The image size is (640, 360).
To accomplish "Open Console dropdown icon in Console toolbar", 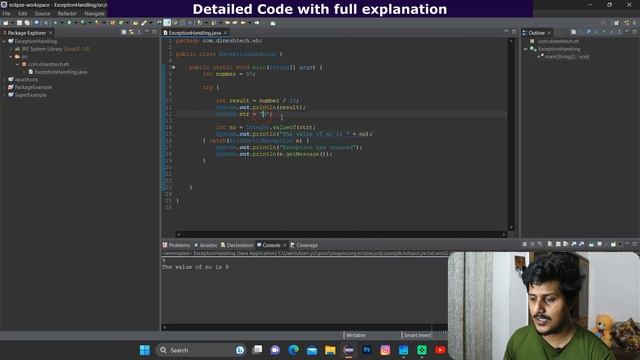I will click(x=613, y=244).
